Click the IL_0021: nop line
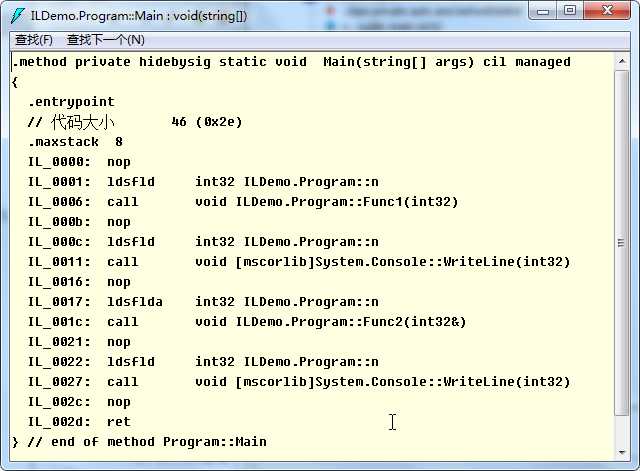Viewport: 640px width, 471px height. tap(79, 342)
